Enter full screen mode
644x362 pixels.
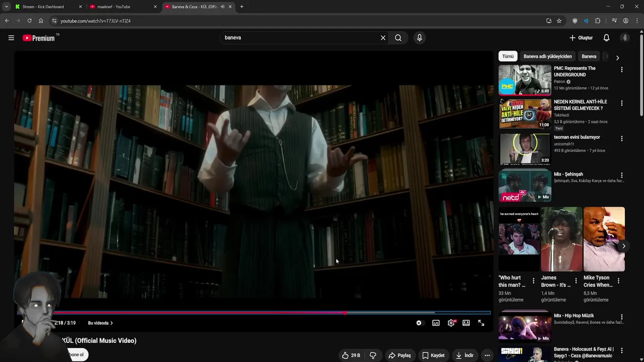[481, 323]
